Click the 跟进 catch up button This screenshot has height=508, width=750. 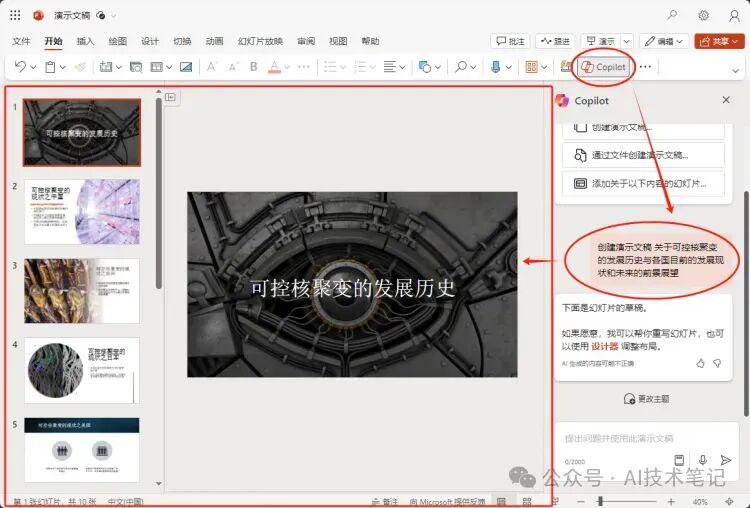[x=555, y=42]
